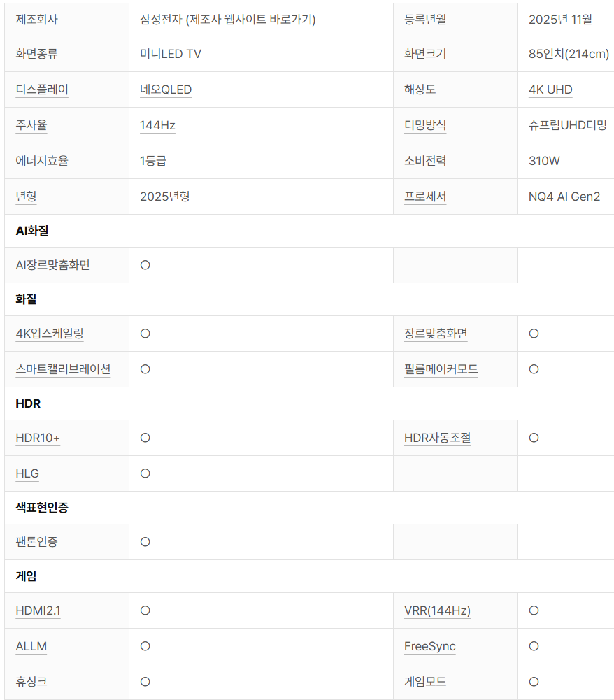Open the HDR10+ term link
This screenshot has height=700, width=614.
pyautogui.click(x=38, y=438)
